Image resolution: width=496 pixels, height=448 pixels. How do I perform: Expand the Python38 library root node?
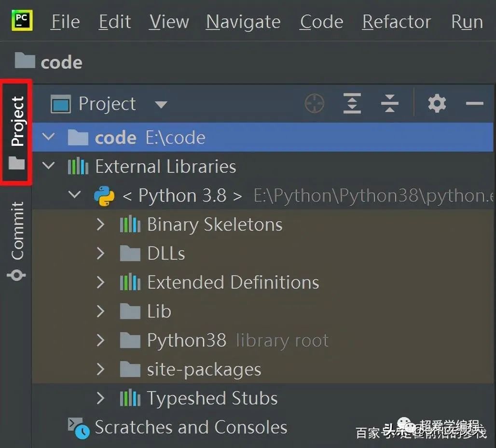[100, 340]
